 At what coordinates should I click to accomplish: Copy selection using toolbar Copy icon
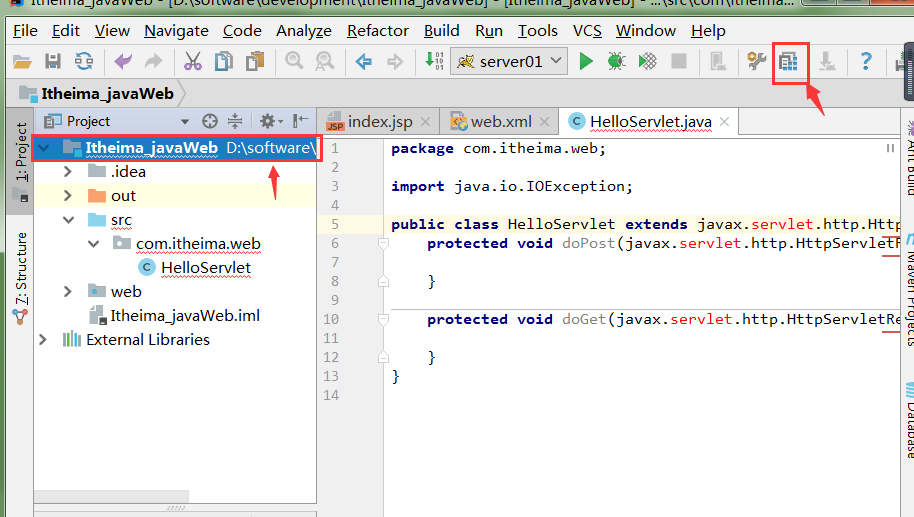(x=224, y=61)
